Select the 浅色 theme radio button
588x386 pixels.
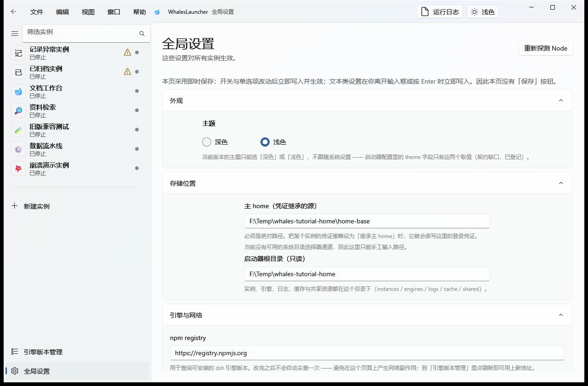(265, 142)
